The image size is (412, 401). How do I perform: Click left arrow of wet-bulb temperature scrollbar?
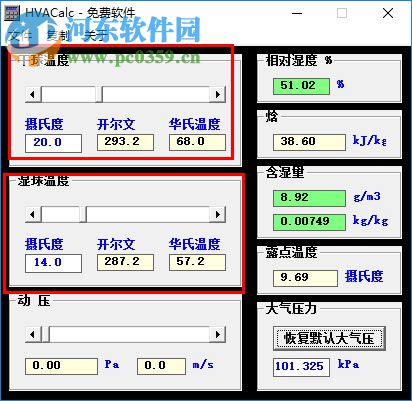click(x=33, y=214)
